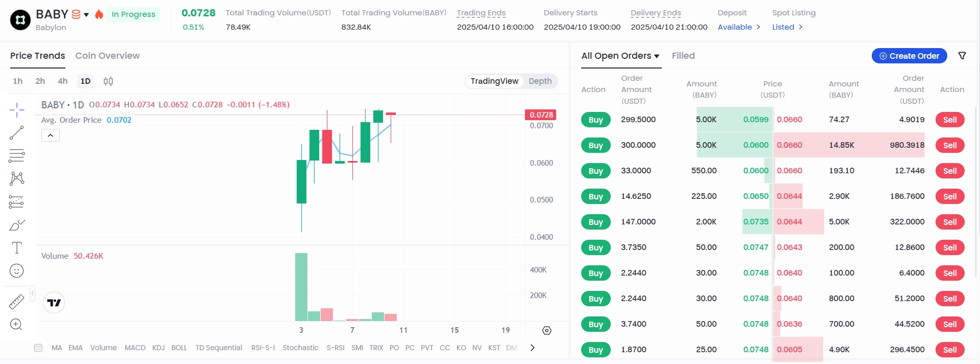980x364 pixels.
Task: Select the brush drawing tool
Action: tap(17, 225)
